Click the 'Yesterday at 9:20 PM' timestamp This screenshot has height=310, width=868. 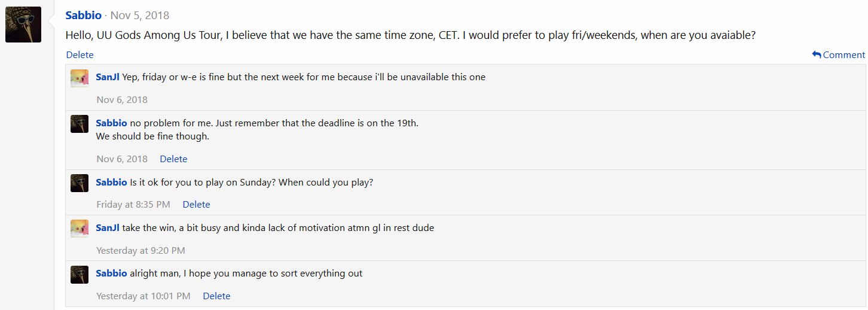pos(140,250)
